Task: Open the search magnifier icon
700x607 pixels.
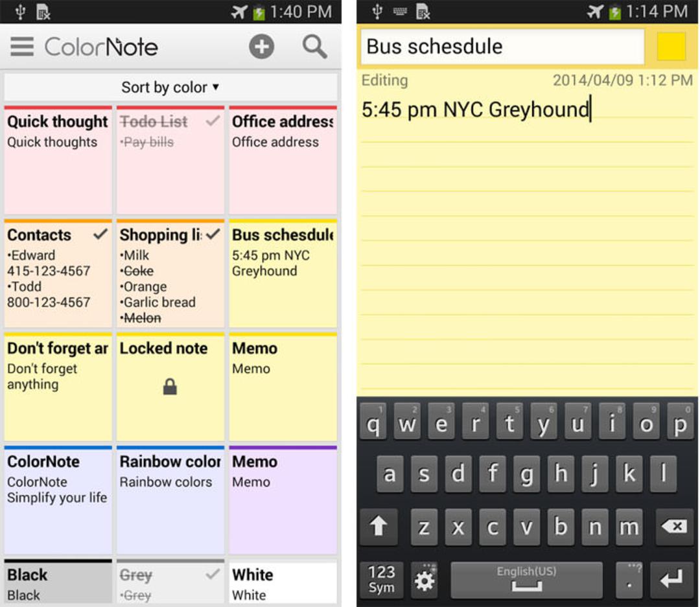Action: coord(315,47)
